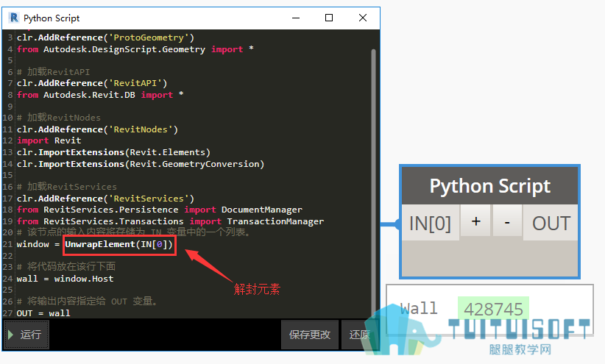Click the OUT port of the Python Script node

[x=551, y=223]
